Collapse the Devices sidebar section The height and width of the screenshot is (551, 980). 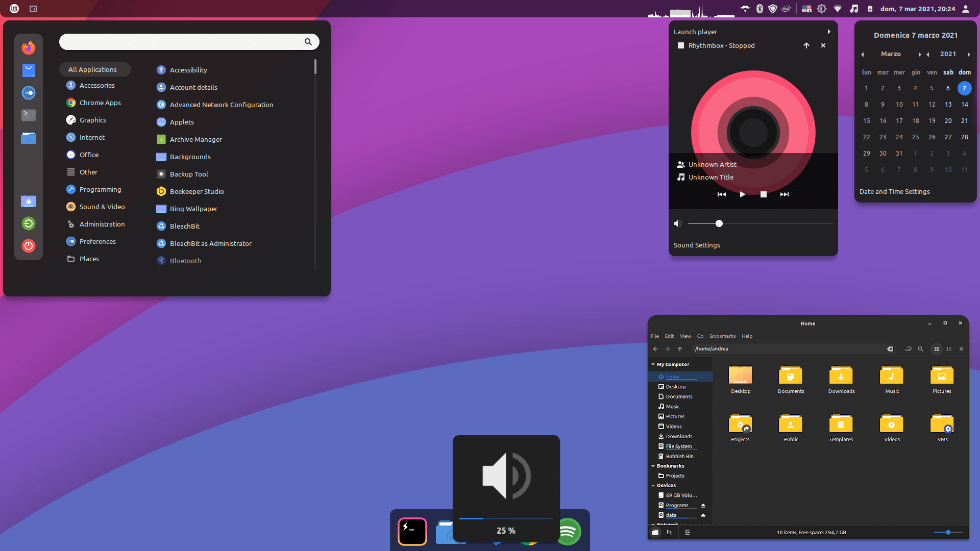pos(653,486)
